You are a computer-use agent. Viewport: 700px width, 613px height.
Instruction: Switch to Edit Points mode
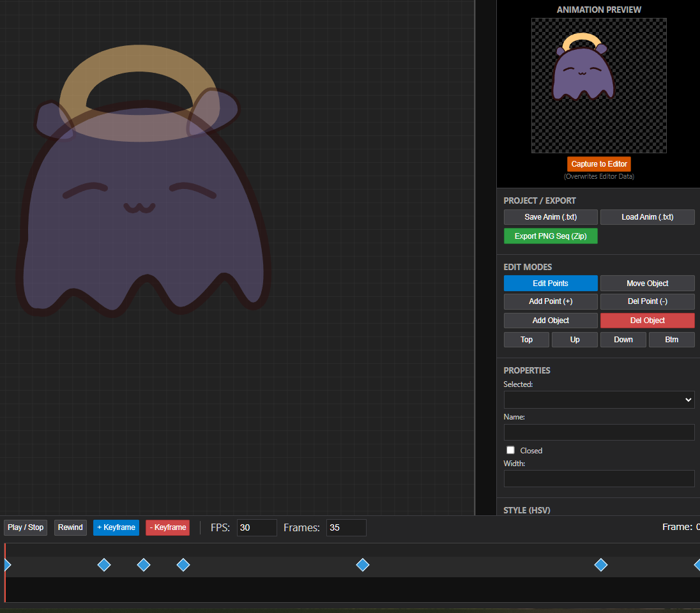pyautogui.click(x=551, y=284)
